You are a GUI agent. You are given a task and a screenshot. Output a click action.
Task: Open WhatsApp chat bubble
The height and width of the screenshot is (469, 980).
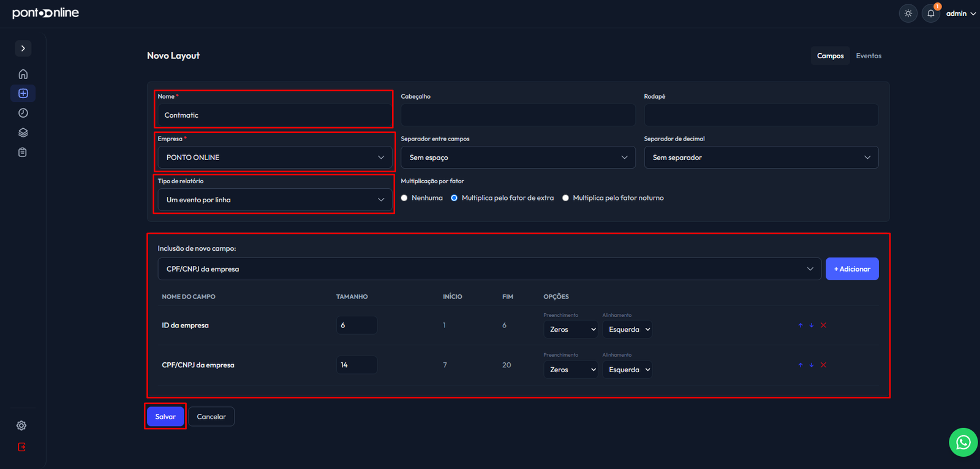[x=963, y=442]
